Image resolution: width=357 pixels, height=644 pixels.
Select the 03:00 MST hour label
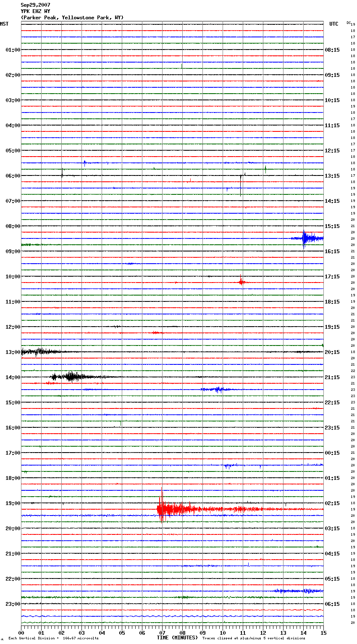pos(13,100)
